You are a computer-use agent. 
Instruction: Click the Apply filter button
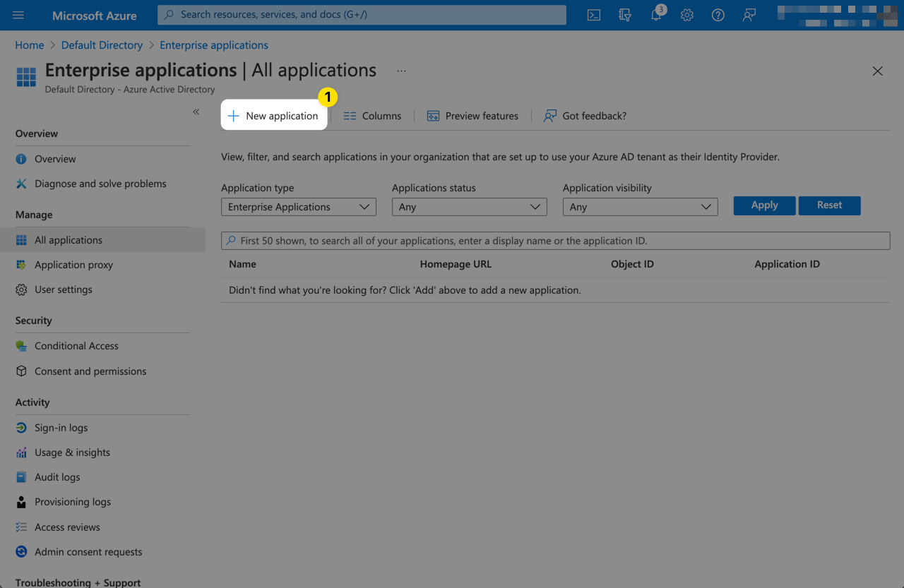tap(764, 205)
